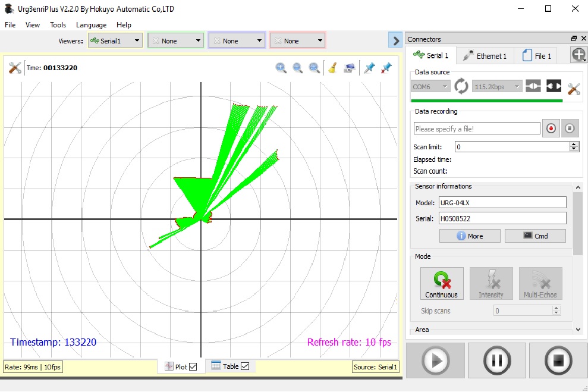Pause the scan acquisition
Viewport: 588px width, 392px height.
click(497, 360)
